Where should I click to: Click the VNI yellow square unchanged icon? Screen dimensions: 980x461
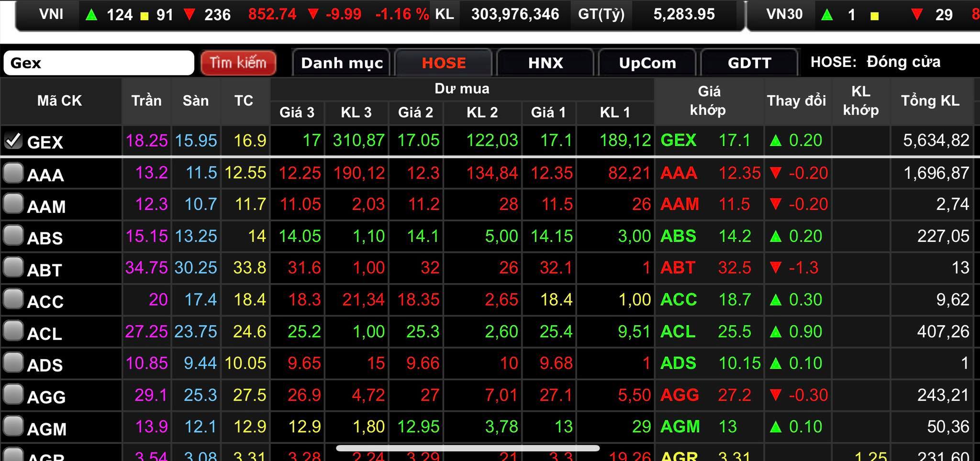coord(144,16)
